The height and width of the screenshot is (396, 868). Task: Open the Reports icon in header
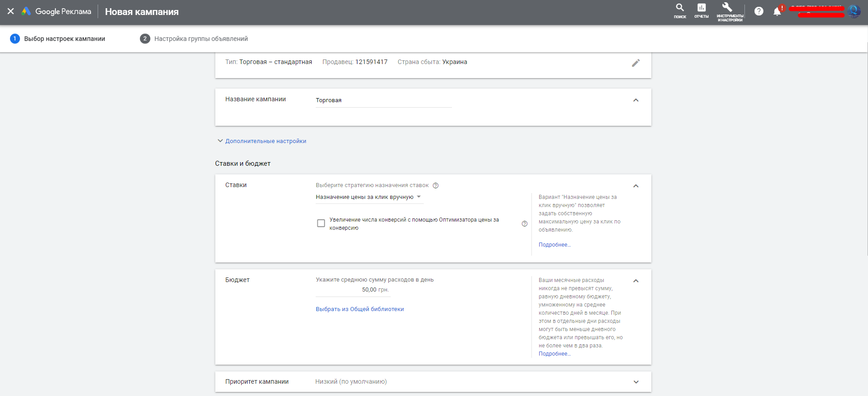click(x=701, y=10)
